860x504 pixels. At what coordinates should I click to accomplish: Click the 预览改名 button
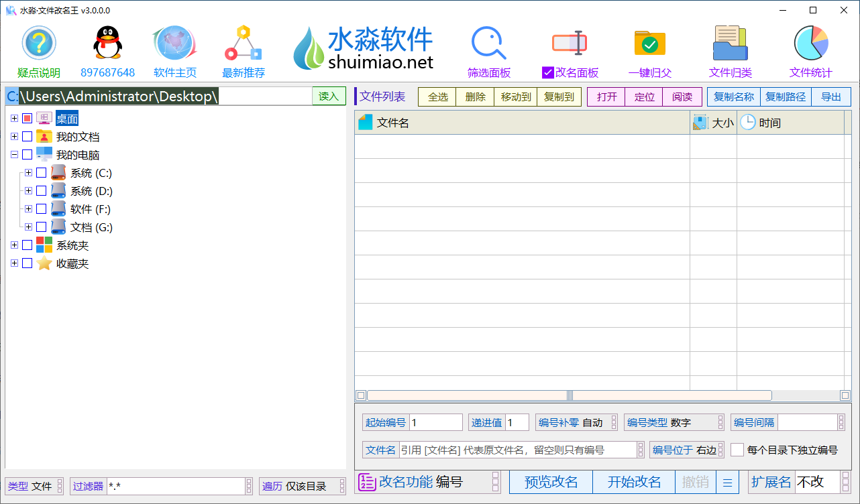(551, 482)
